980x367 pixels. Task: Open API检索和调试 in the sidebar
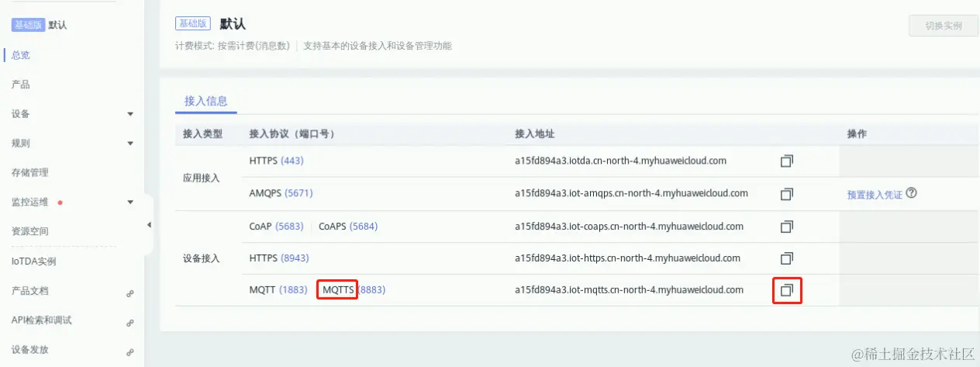point(41,320)
